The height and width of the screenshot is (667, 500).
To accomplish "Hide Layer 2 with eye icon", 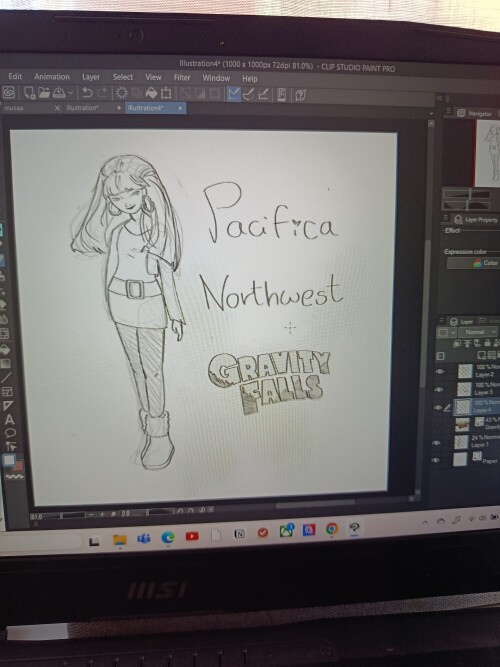I will click(x=440, y=371).
